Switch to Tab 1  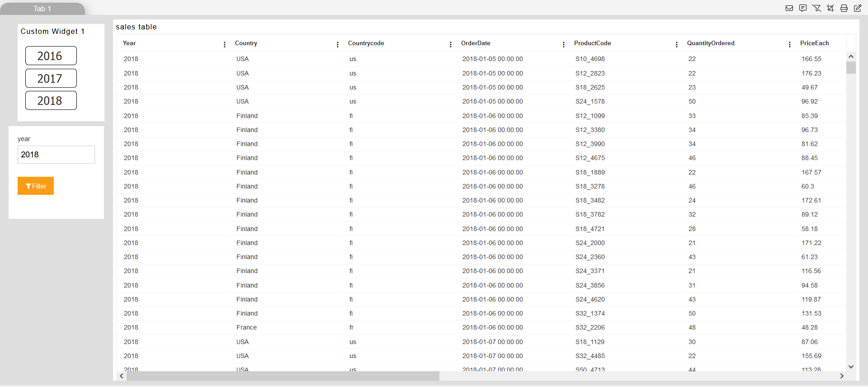tap(42, 9)
